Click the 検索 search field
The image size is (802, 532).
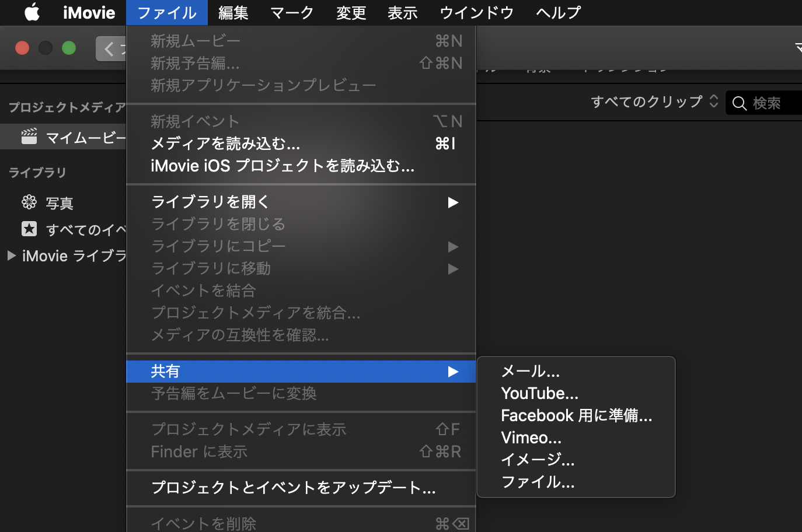764,103
